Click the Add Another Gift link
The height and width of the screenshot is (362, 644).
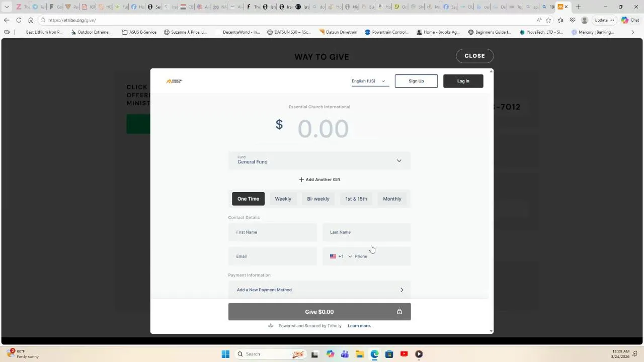pos(319,179)
